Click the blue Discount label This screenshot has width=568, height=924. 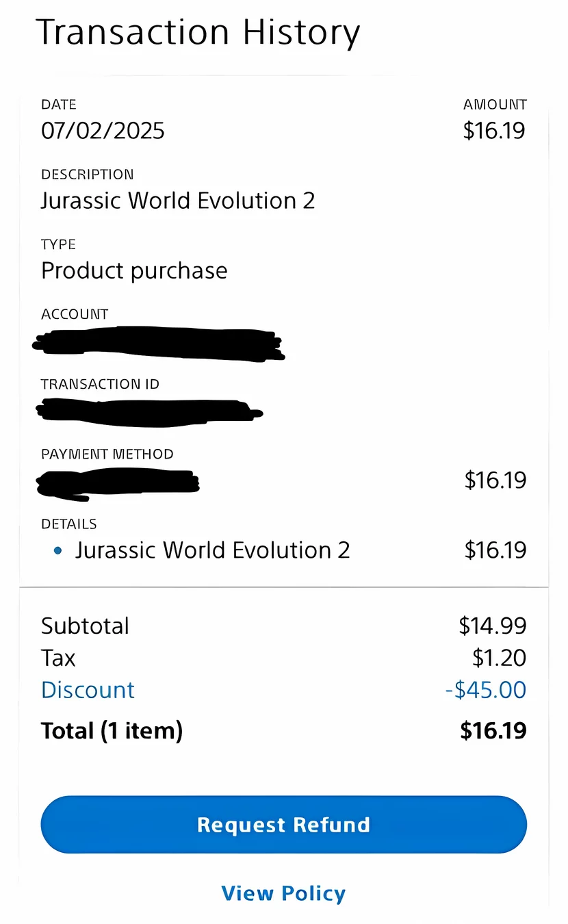click(x=88, y=690)
